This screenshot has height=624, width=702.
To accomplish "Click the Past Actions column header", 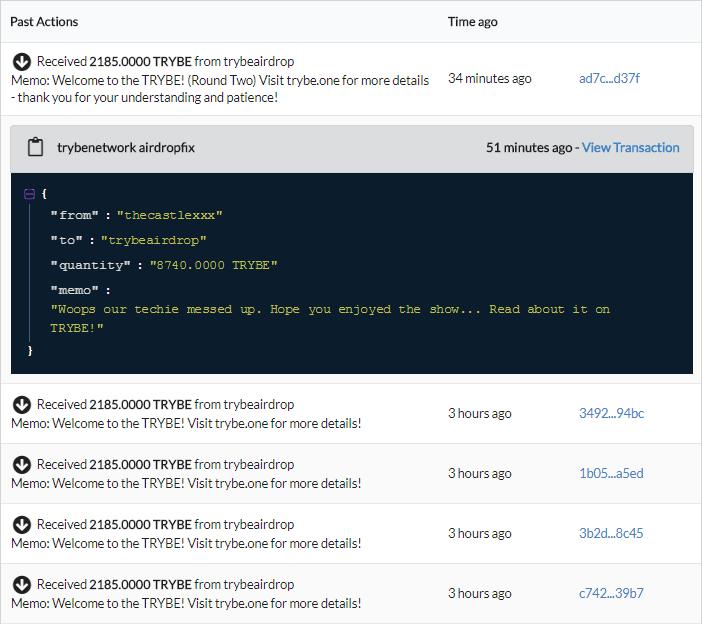I will (x=44, y=21).
